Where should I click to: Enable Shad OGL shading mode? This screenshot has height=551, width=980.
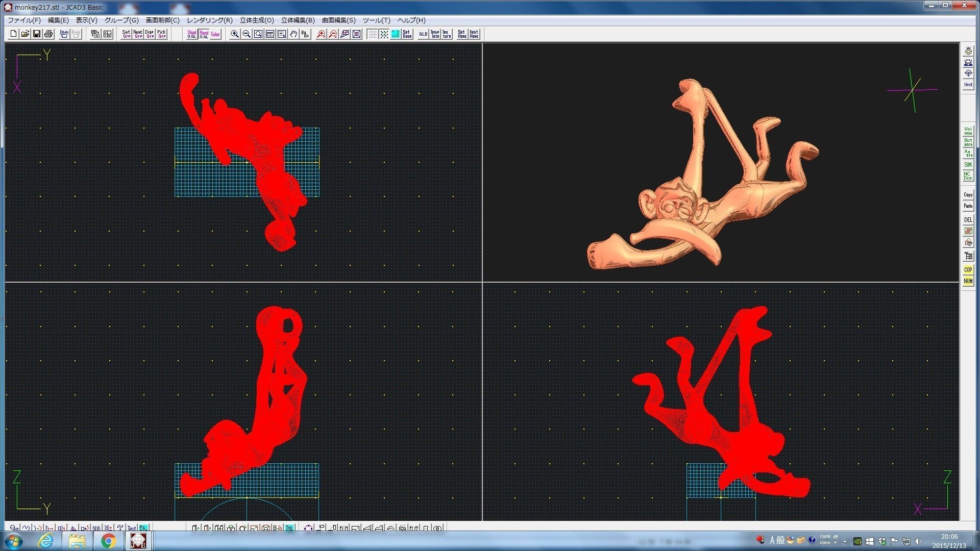(192, 34)
